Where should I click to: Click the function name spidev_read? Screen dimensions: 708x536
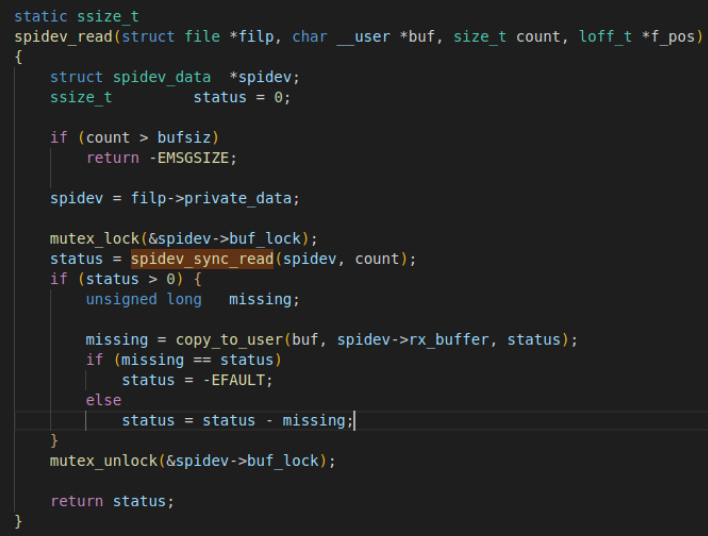63,37
